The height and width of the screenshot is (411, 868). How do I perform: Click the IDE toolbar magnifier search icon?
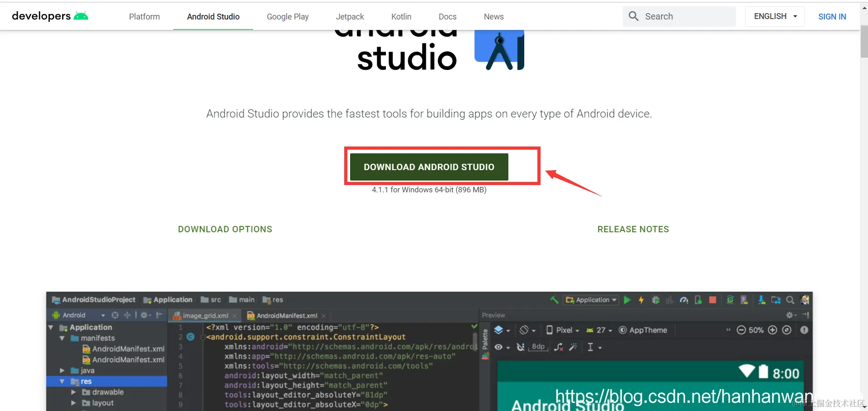(790, 300)
